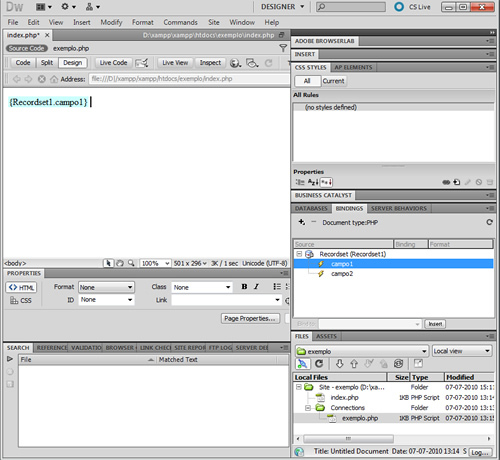The image size is (500, 460).
Task: Switch to Code view
Action: (23, 63)
